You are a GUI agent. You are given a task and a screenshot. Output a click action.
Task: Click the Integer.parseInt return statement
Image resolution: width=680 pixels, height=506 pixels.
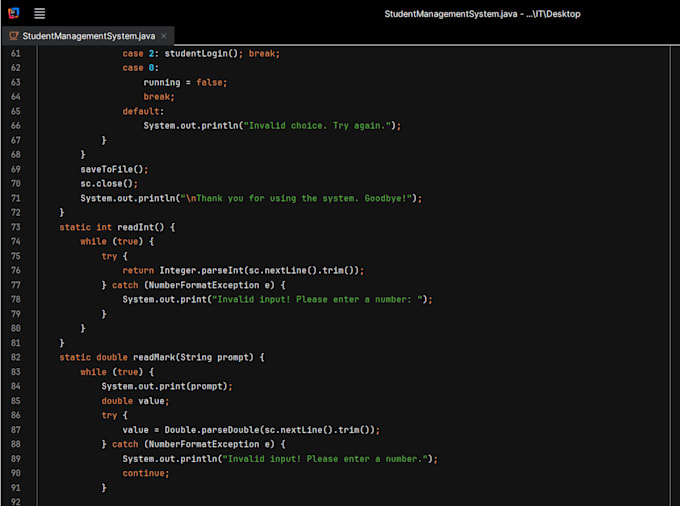coord(243,271)
